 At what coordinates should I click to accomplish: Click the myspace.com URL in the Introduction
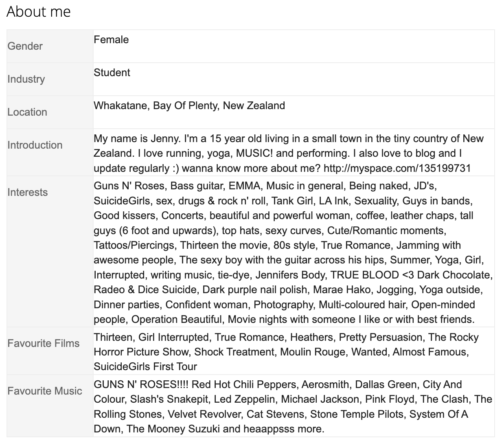(x=397, y=168)
